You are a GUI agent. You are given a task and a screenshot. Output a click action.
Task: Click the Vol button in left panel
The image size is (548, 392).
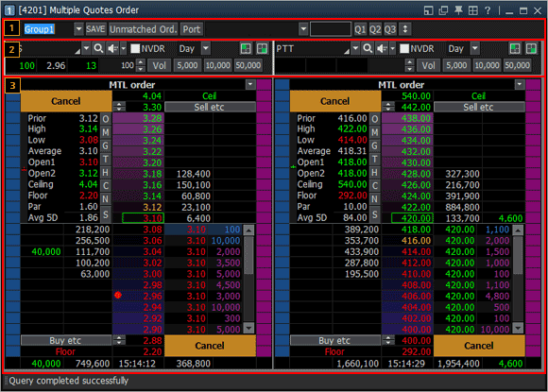[159, 65]
